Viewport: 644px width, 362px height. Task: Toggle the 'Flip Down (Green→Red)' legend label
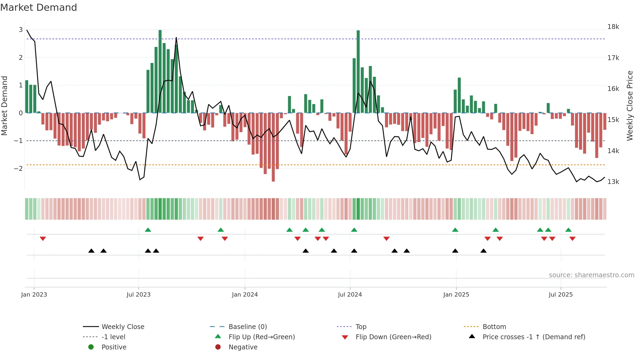(x=393, y=337)
